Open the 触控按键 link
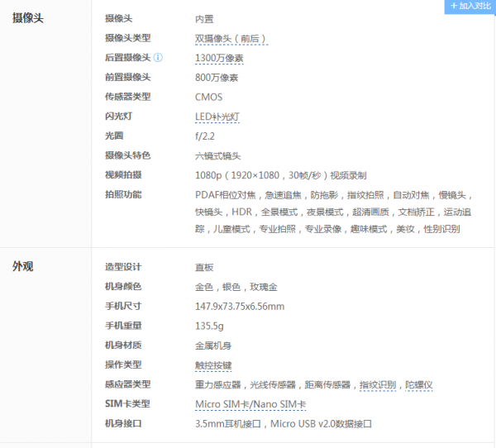Screen dimensions: 496x448 coord(213,365)
